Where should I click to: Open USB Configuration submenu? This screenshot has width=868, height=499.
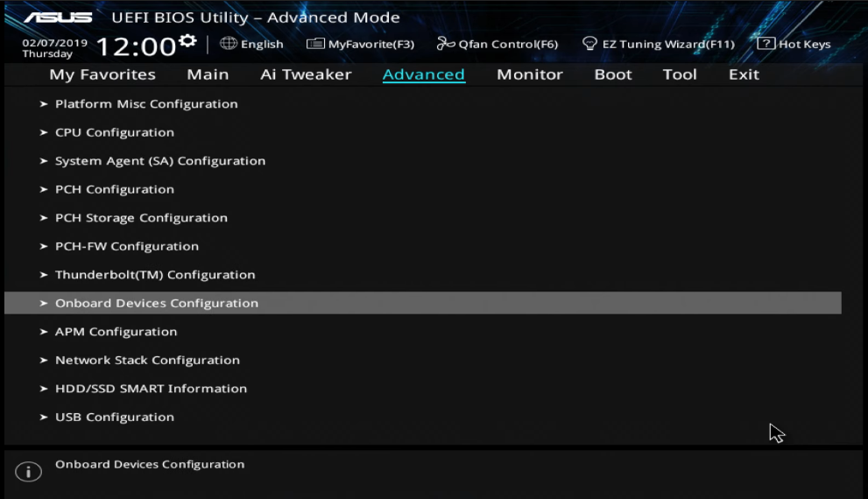coord(115,417)
